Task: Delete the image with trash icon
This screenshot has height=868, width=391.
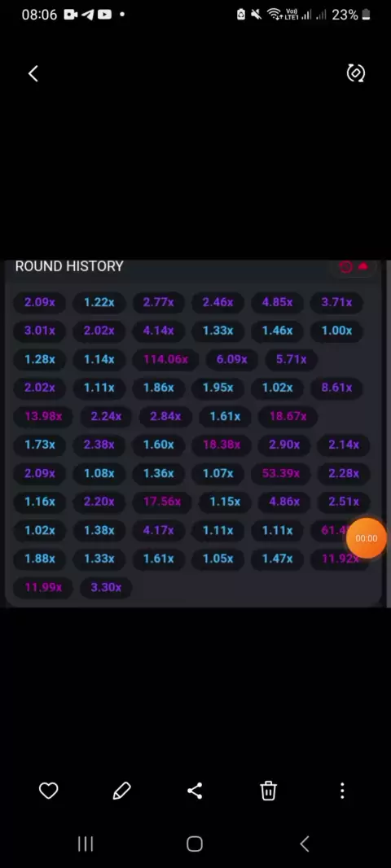Action: click(269, 791)
